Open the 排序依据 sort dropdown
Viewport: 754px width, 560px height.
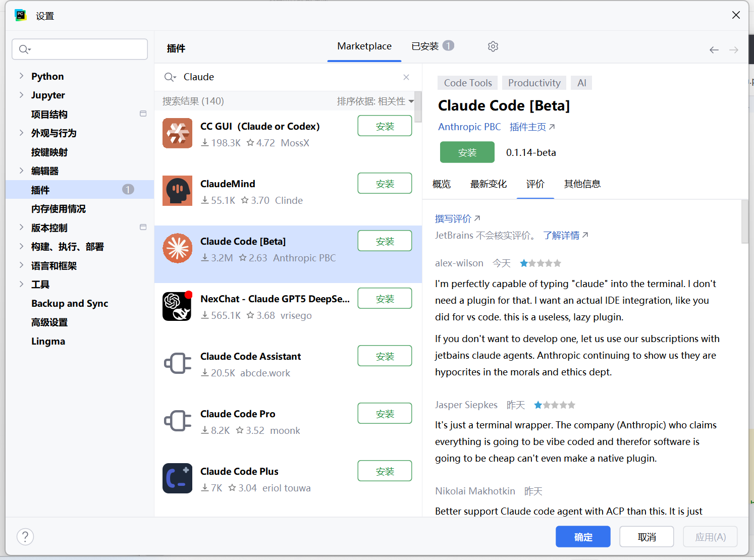[x=375, y=101]
